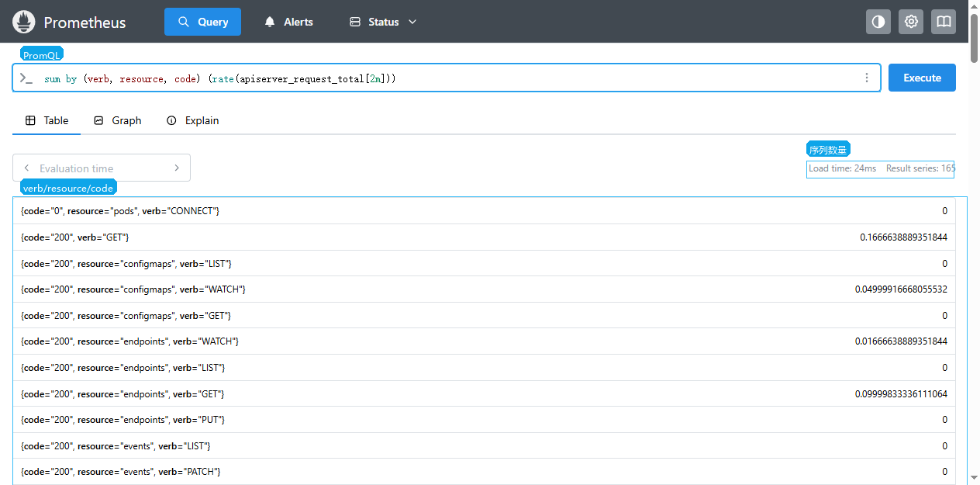The height and width of the screenshot is (485, 980).
Task: Select the endpoints PUT row
Action: [484, 419]
